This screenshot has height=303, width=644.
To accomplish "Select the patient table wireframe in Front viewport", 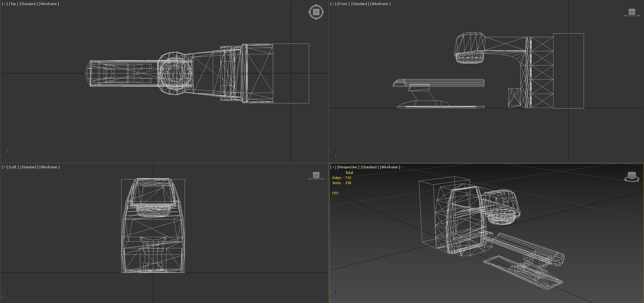I will [x=439, y=94].
